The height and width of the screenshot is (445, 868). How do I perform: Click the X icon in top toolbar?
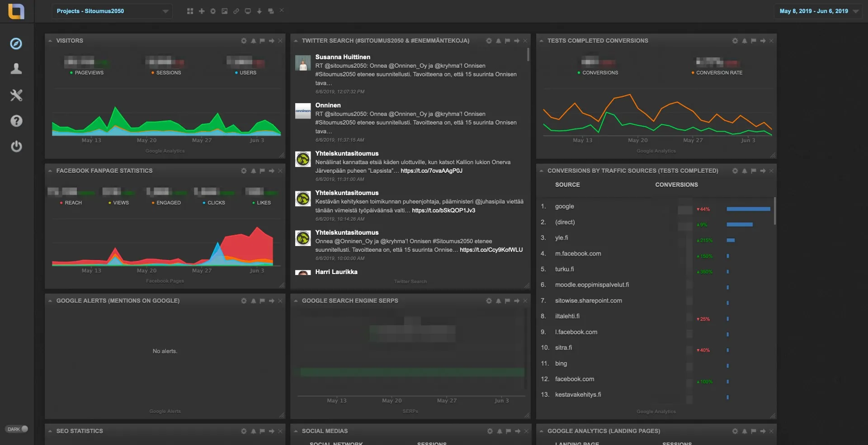click(282, 10)
